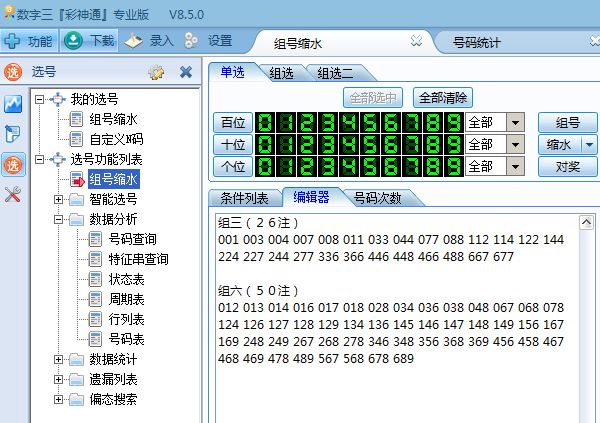Expand the 智能选号 folder
This screenshot has width=600, height=423.
58,199
